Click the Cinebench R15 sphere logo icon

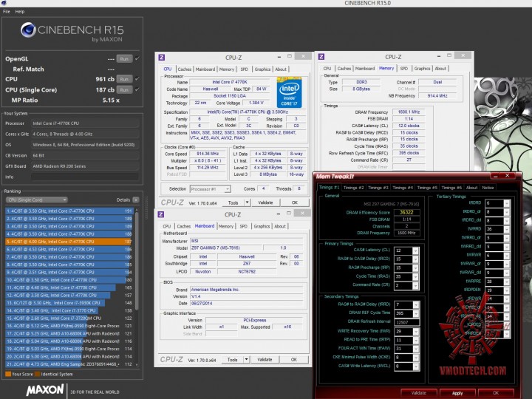[28, 30]
